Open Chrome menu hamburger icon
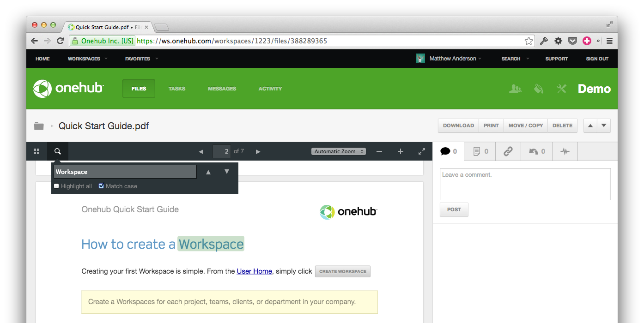 (609, 41)
